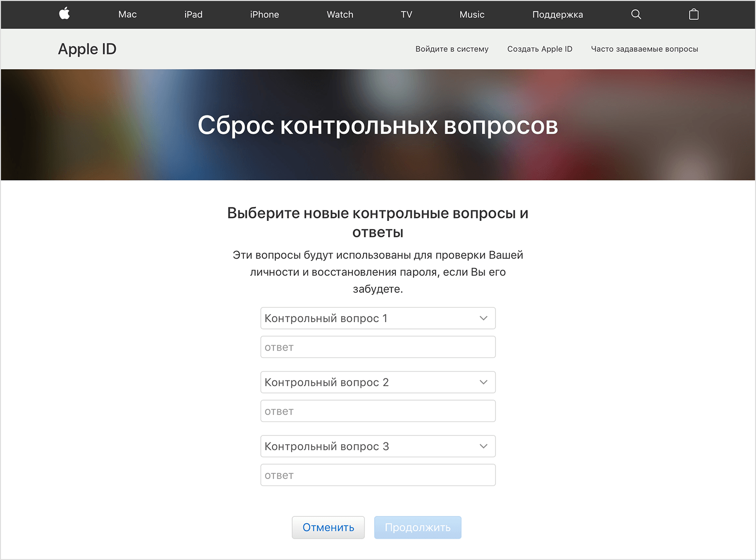The width and height of the screenshot is (756, 560).
Task: Go to the iPad section
Action: coord(193,15)
